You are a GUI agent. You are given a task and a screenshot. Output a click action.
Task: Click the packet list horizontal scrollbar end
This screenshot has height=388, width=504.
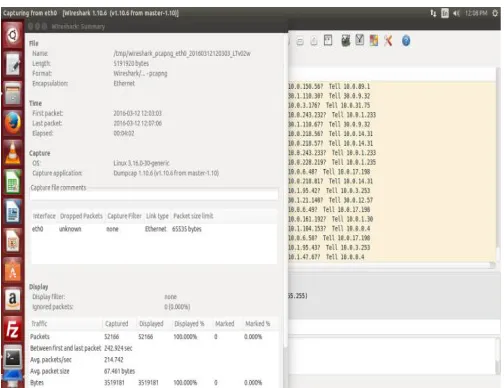click(x=492, y=265)
